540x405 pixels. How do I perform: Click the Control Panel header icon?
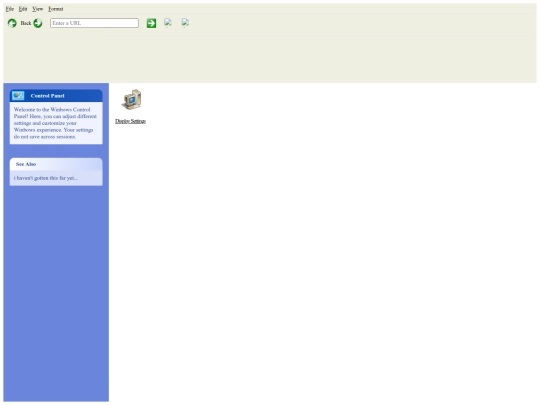point(18,95)
